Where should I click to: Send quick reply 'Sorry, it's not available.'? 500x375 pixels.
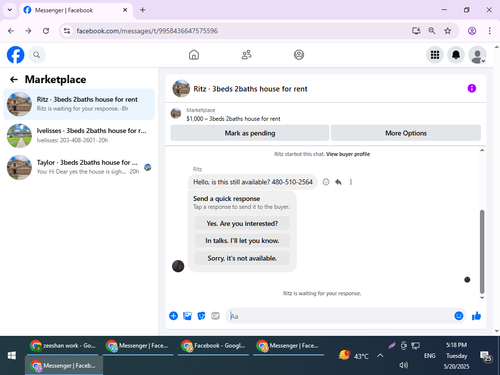[x=242, y=258]
